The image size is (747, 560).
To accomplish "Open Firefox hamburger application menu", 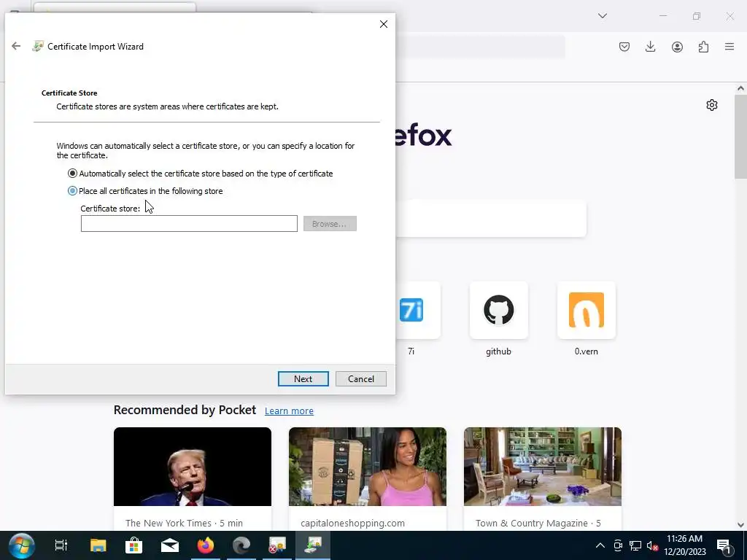I will (729, 47).
